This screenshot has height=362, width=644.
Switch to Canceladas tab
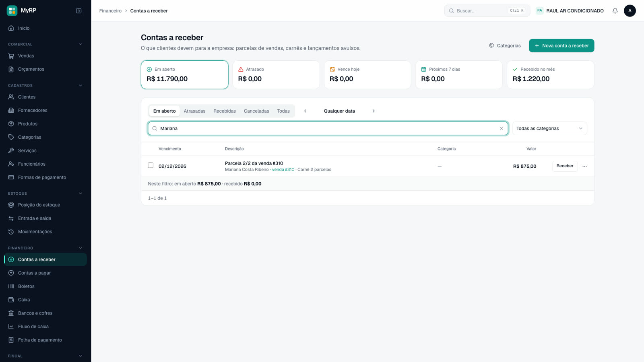[x=256, y=111]
